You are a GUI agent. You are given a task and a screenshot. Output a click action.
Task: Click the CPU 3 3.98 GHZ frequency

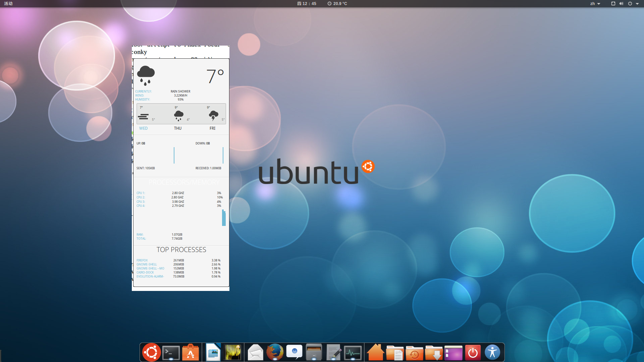(x=178, y=202)
